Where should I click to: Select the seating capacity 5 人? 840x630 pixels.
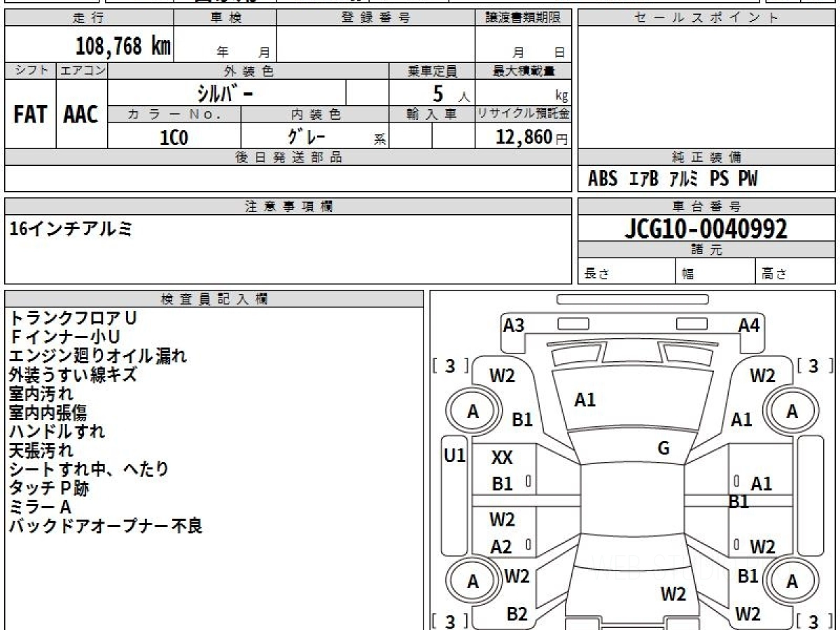(x=451, y=94)
